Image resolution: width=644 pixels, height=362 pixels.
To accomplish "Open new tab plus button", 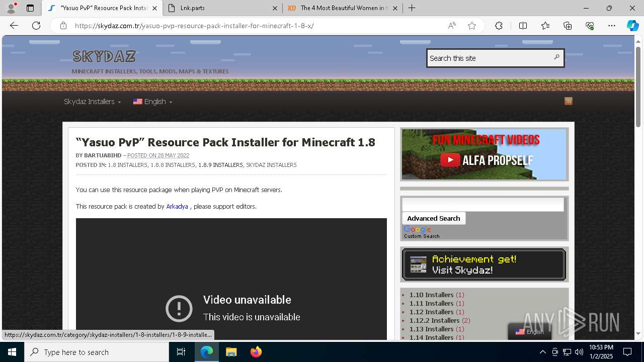I will (412, 8).
